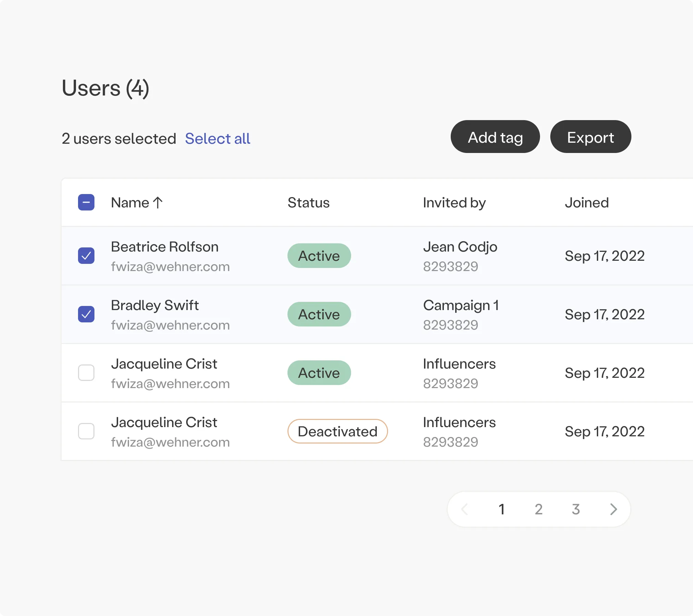Click the 2 users selected text

[x=119, y=139]
